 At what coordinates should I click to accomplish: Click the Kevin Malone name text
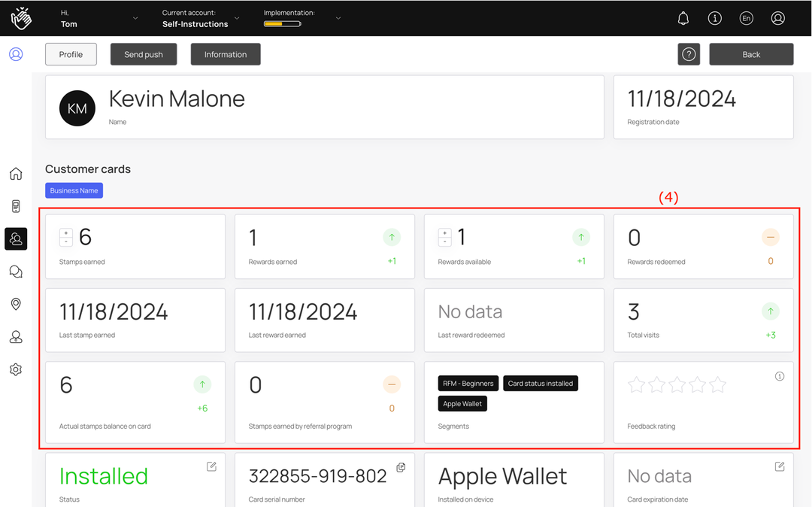(x=177, y=99)
